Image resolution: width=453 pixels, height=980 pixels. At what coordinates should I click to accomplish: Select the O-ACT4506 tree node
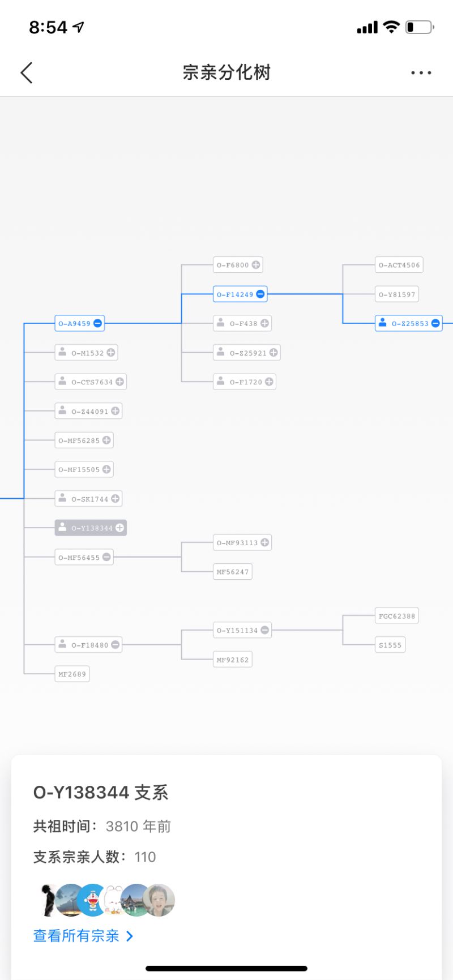pos(399,265)
